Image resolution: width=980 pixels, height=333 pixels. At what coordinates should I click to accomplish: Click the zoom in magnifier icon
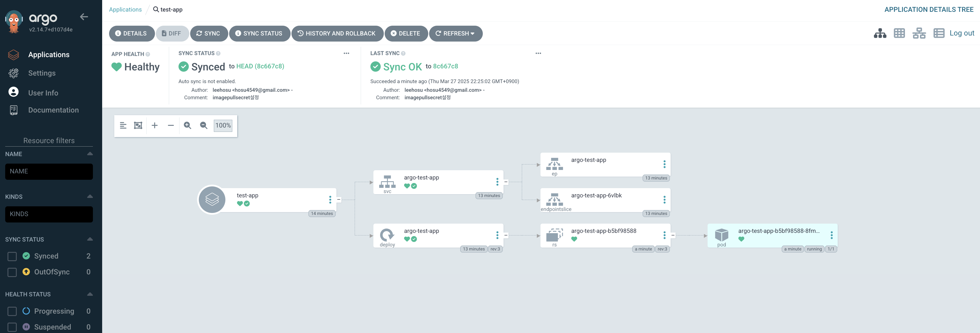[187, 125]
